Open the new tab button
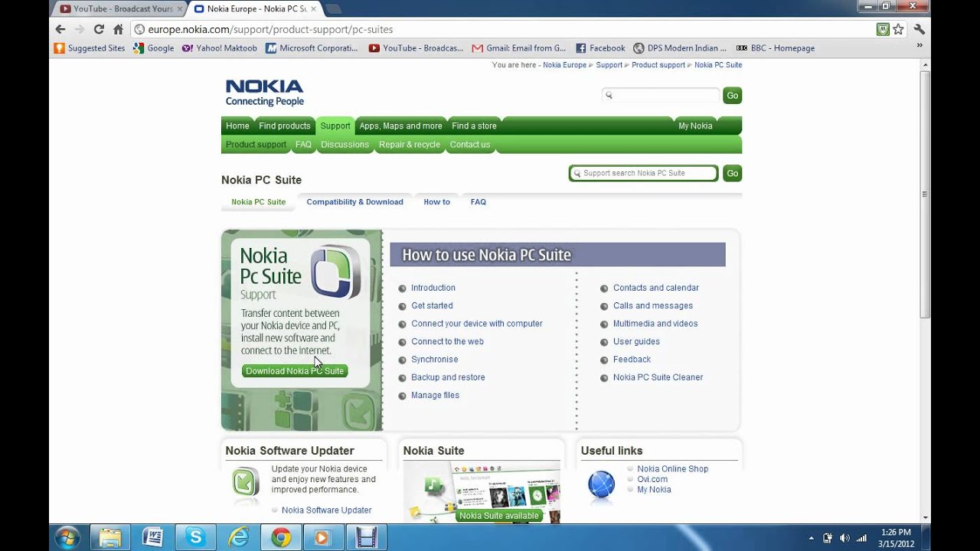 [333, 9]
